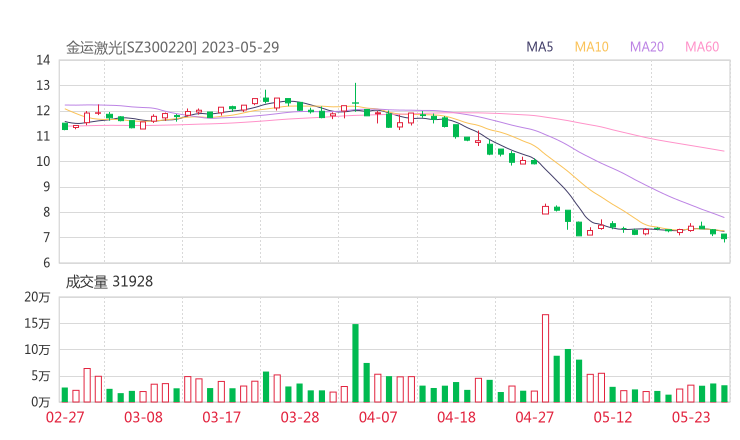Click the stock title 金运激光[SZ300220] 2023-05-29
The image size is (740, 440).
coord(172,48)
